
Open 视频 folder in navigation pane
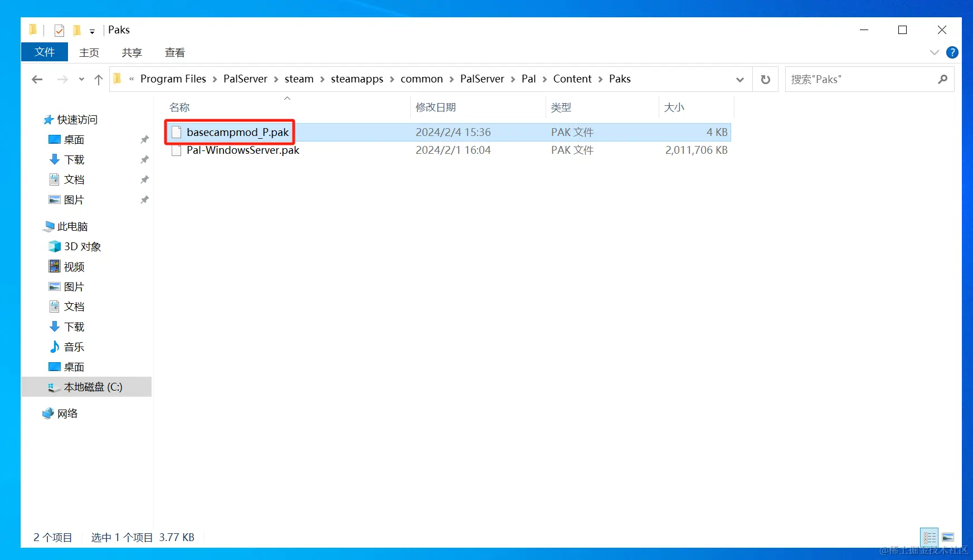tap(74, 266)
